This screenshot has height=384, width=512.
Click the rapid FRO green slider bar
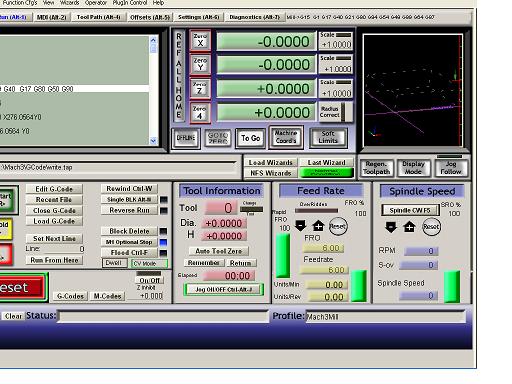point(283,255)
